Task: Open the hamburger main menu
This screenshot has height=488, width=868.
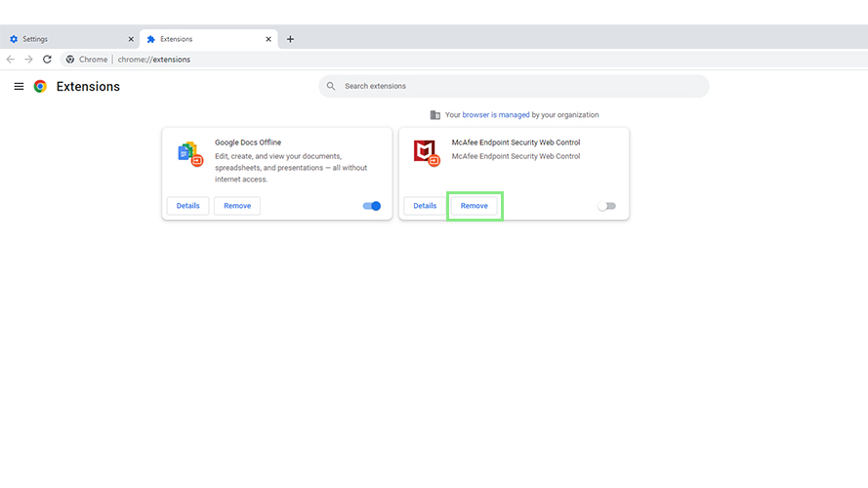Action: [x=19, y=86]
